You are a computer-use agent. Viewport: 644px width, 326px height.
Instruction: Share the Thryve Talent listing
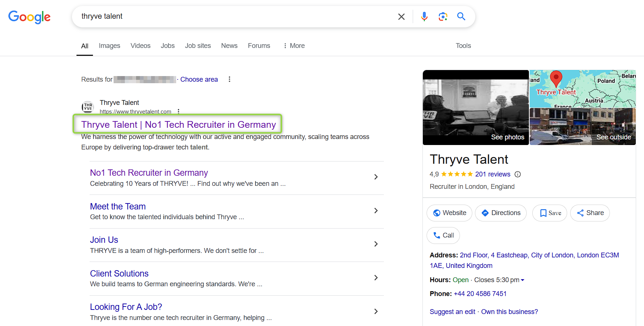590,213
